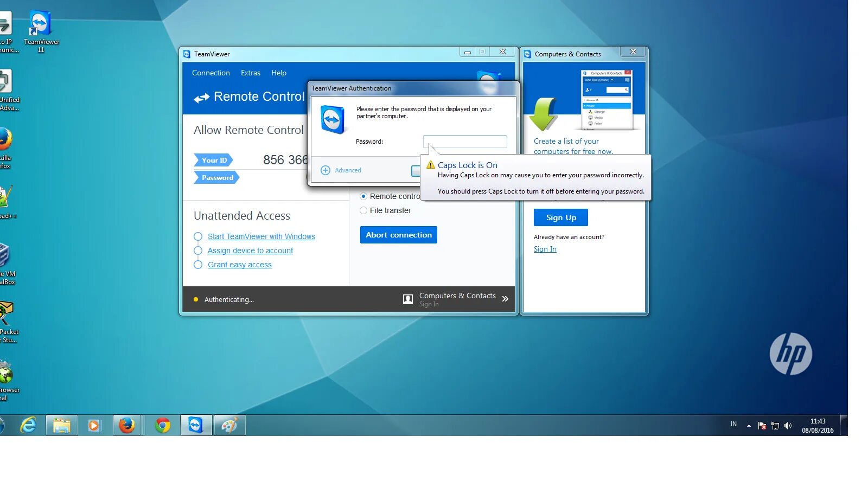Show hidden system tray icons arrow
Viewport: 868px width, 488px height.
[x=749, y=426]
